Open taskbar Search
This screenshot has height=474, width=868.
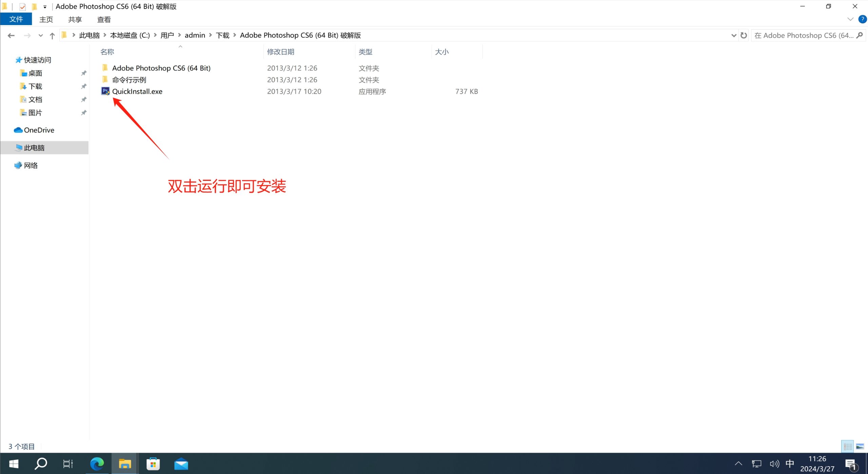pos(41,463)
